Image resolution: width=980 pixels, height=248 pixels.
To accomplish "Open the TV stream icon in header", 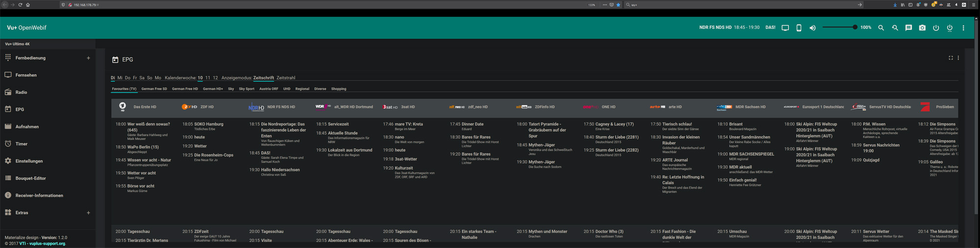I will coord(785,28).
